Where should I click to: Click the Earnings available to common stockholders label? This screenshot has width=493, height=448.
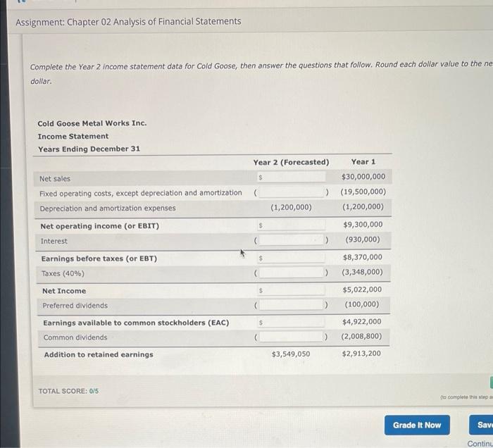(136, 323)
